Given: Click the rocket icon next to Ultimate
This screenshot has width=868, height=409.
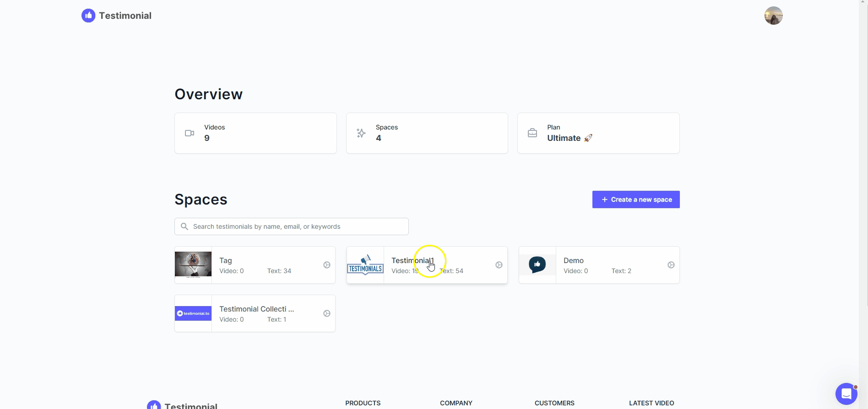Looking at the screenshot, I should point(588,138).
